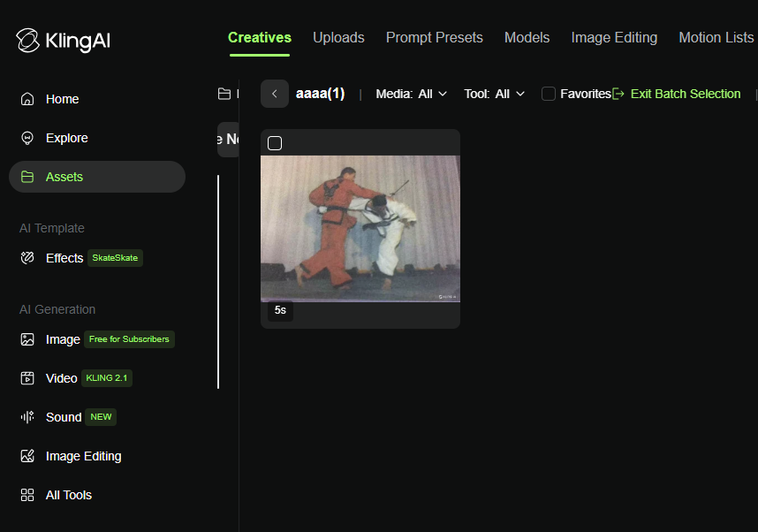The width and height of the screenshot is (758, 532).
Task: Go to Home in the sidebar
Action: (x=63, y=99)
